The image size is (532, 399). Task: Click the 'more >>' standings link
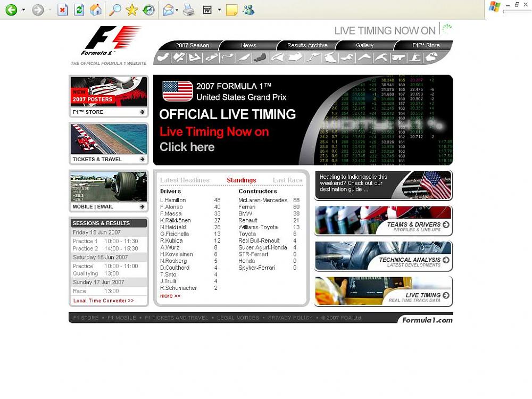(x=170, y=296)
